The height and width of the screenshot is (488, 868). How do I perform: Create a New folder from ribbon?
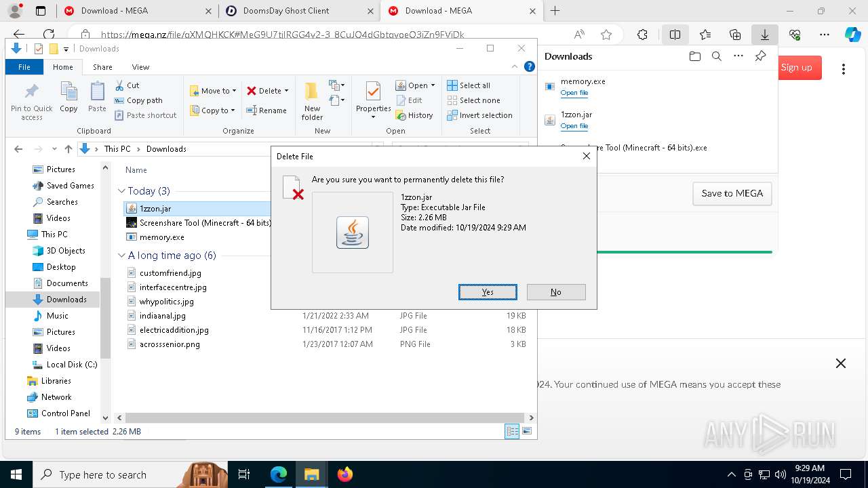[312, 101]
